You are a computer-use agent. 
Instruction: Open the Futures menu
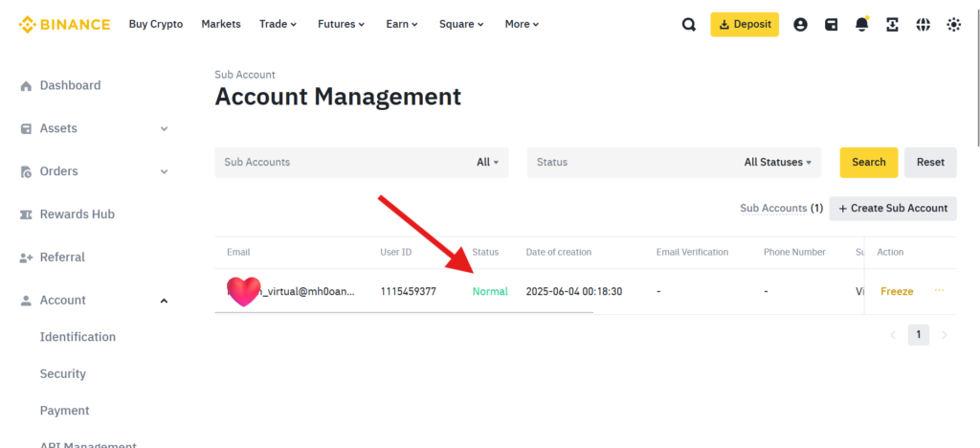point(341,24)
